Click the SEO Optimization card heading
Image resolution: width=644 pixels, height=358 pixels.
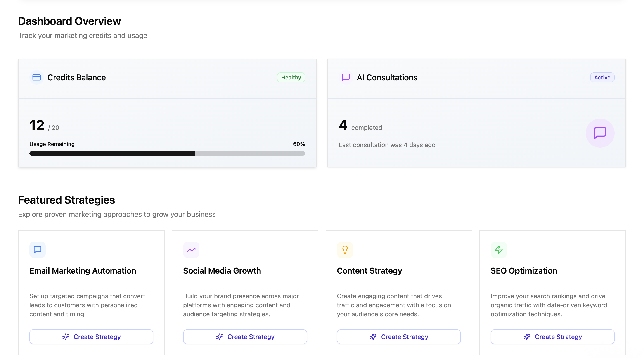coord(523,270)
